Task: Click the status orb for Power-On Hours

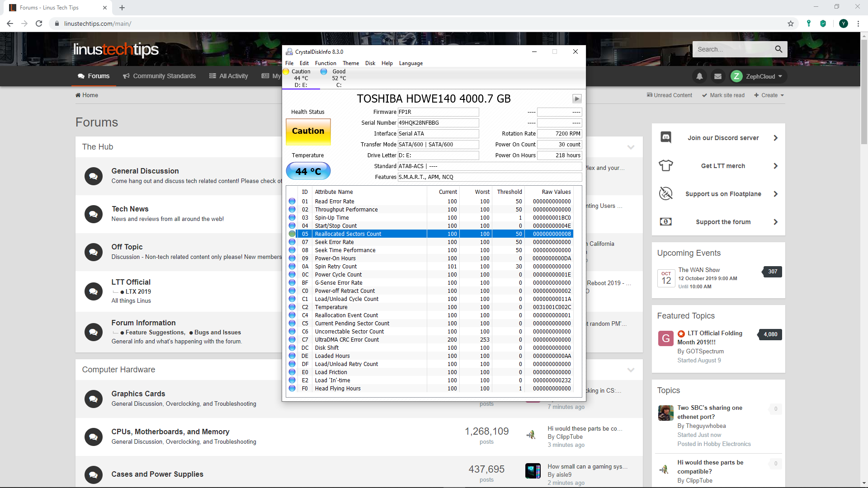Action: [292, 258]
